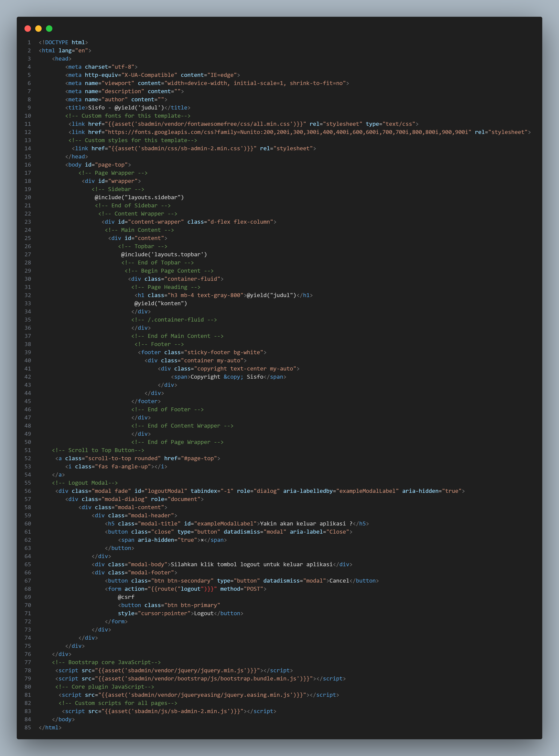
Task: Click the @include('layouts.topbar') directive
Action: coord(164,254)
